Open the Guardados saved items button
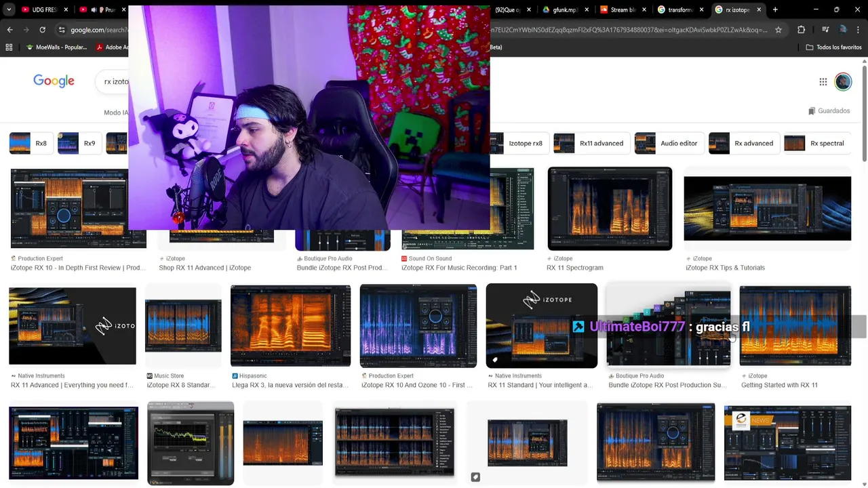This screenshot has height=488, width=868. (x=829, y=110)
